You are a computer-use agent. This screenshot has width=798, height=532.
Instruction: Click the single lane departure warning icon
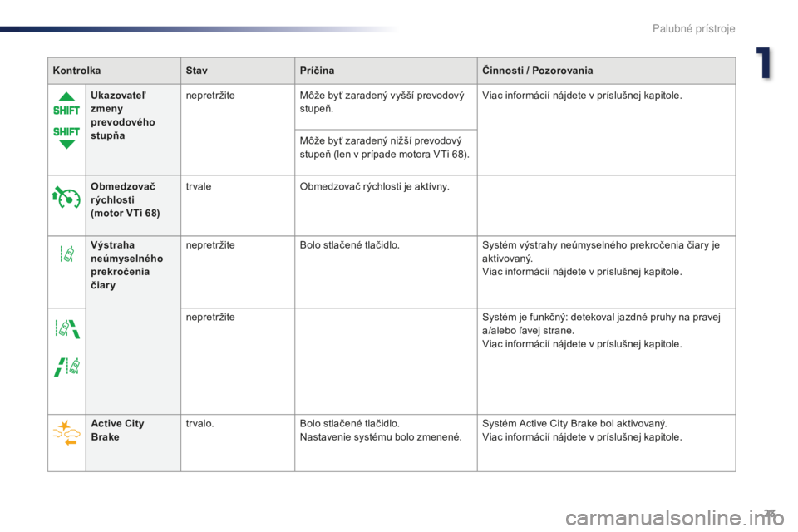(67, 254)
